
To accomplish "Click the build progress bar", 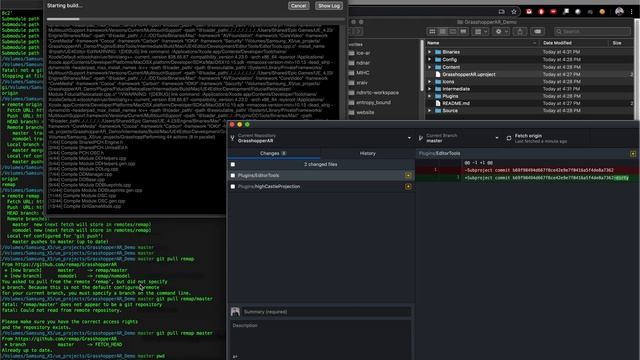I will coord(196,19).
